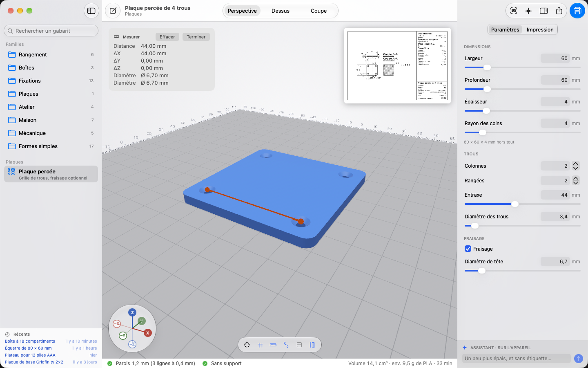The height and width of the screenshot is (368, 588).
Task: Switch to the Coupe view
Action: 318,11
